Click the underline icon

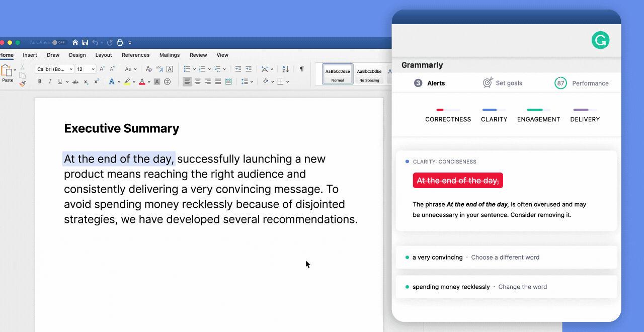point(60,81)
